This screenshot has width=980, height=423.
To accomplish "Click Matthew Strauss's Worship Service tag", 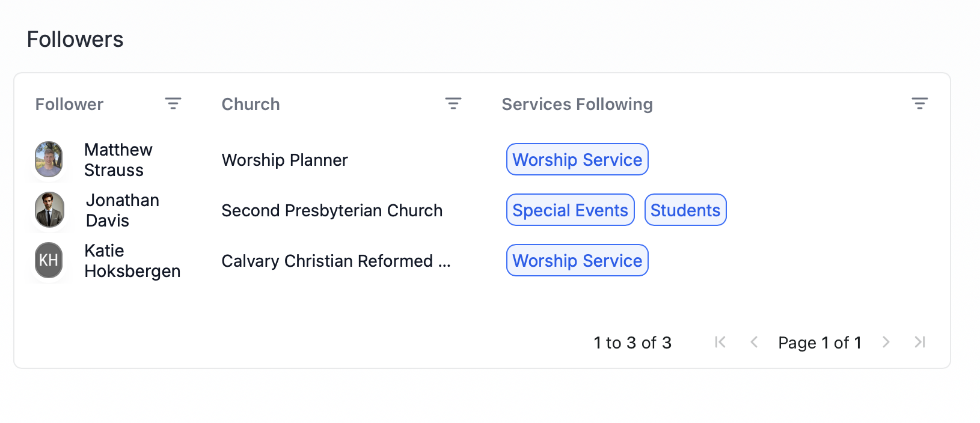I will [577, 160].
